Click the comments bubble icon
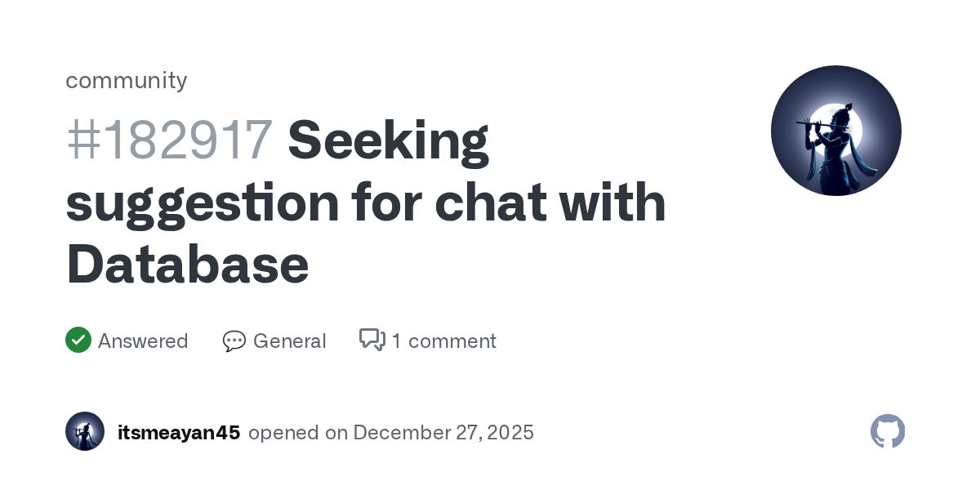 [372, 340]
